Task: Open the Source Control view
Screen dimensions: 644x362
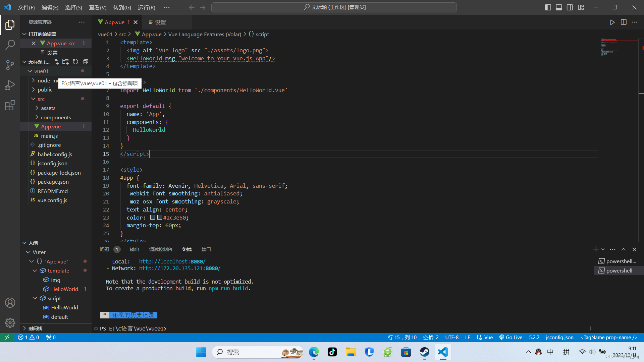Action: [x=10, y=65]
